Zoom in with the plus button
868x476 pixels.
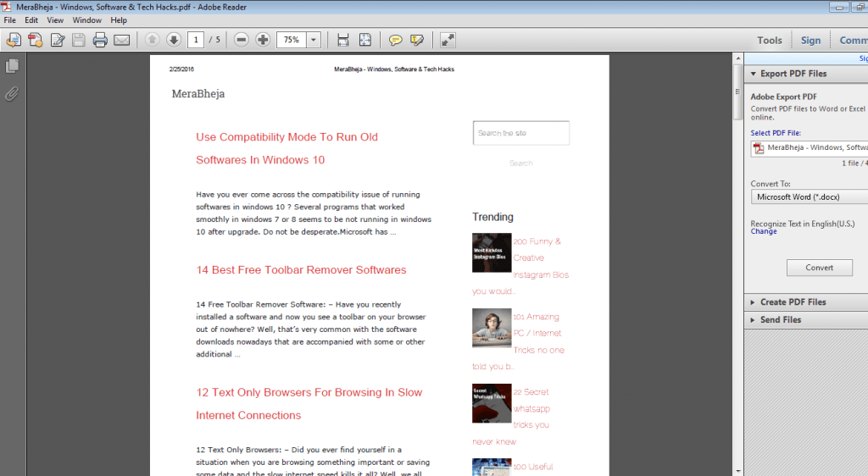point(263,40)
